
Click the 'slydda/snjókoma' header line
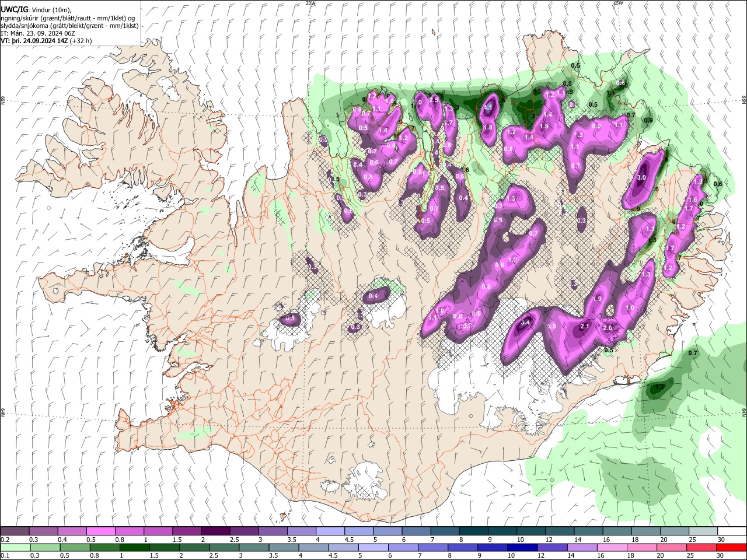click(x=69, y=26)
